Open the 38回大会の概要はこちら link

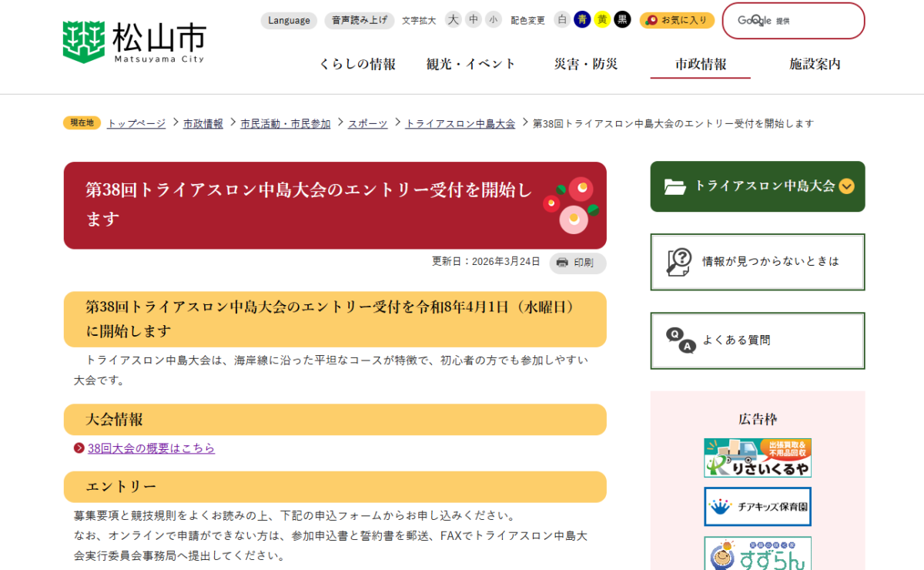click(x=151, y=448)
